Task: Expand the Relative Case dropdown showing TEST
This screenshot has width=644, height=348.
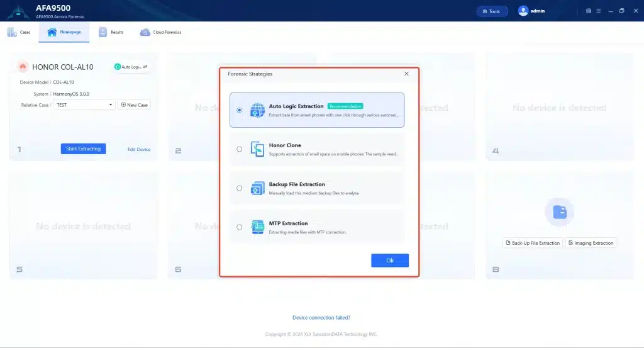Action: (84, 104)
